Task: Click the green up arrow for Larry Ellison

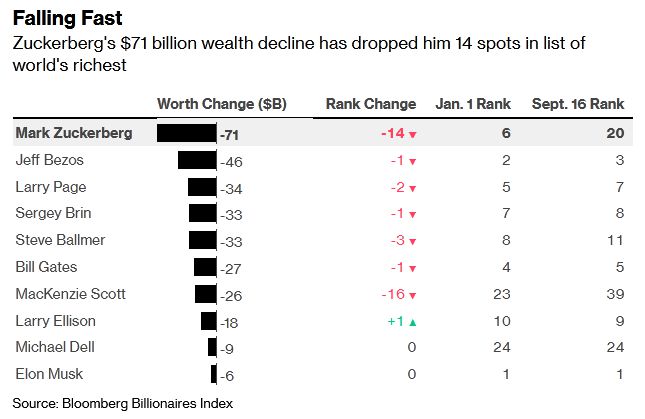Action: [x=412, y=320]
